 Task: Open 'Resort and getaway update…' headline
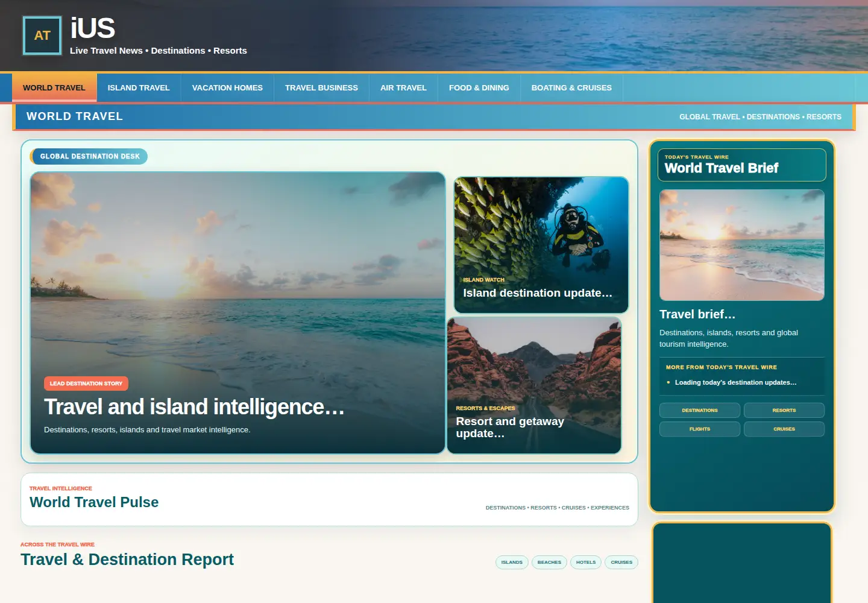pyautogui.click(x=510, y=428)
